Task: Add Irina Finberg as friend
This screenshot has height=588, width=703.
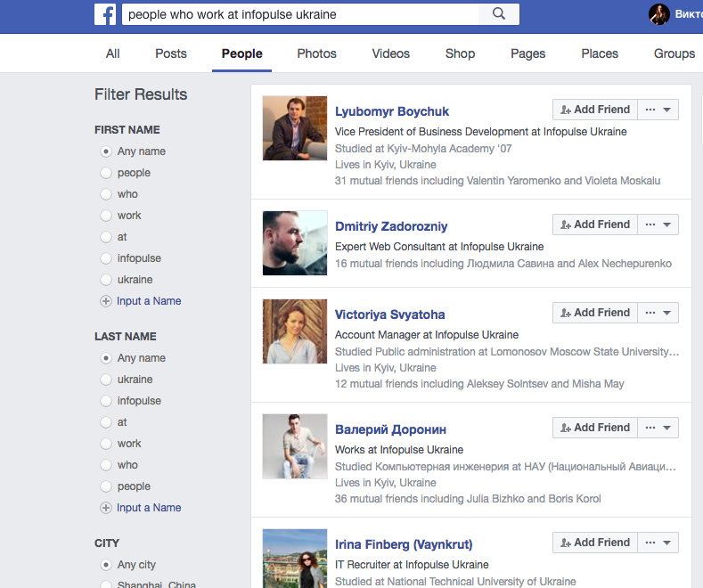Action: click(x=595, y=543)
